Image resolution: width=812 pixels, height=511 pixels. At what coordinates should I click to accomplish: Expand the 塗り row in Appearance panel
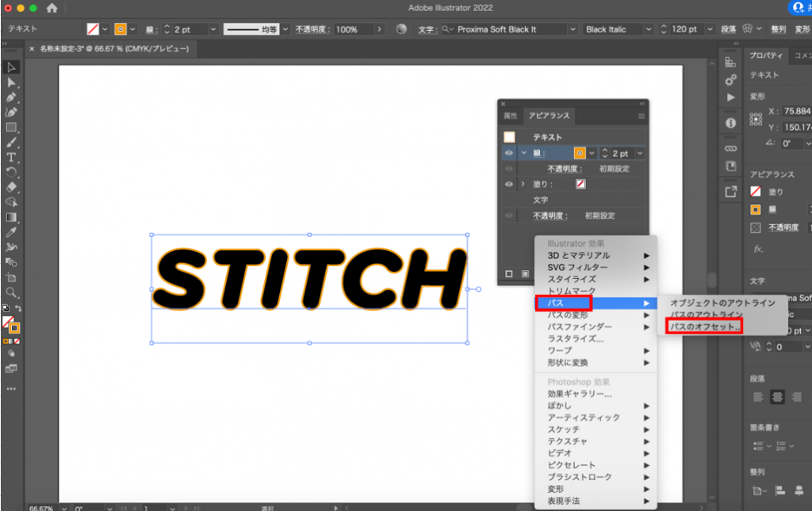[523, 184]
